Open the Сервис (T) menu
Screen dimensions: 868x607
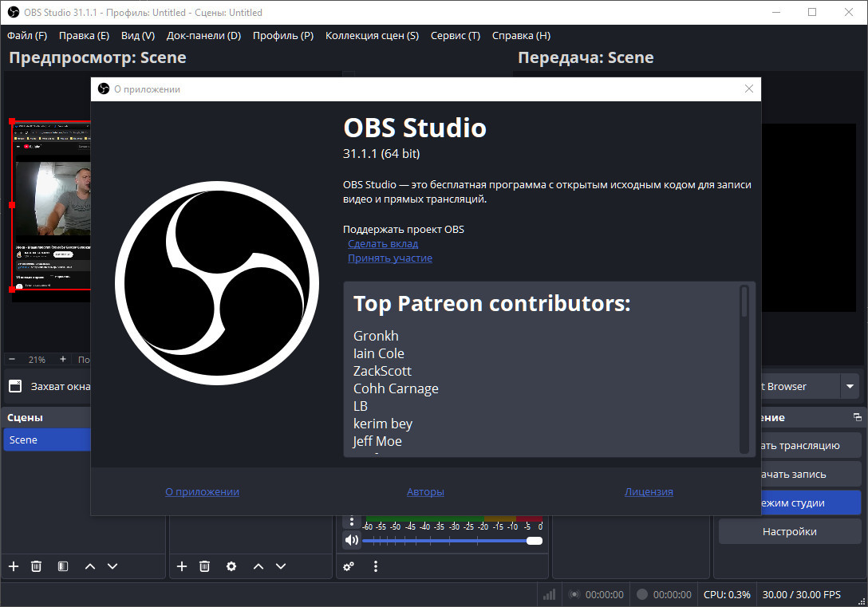(455, 35)
